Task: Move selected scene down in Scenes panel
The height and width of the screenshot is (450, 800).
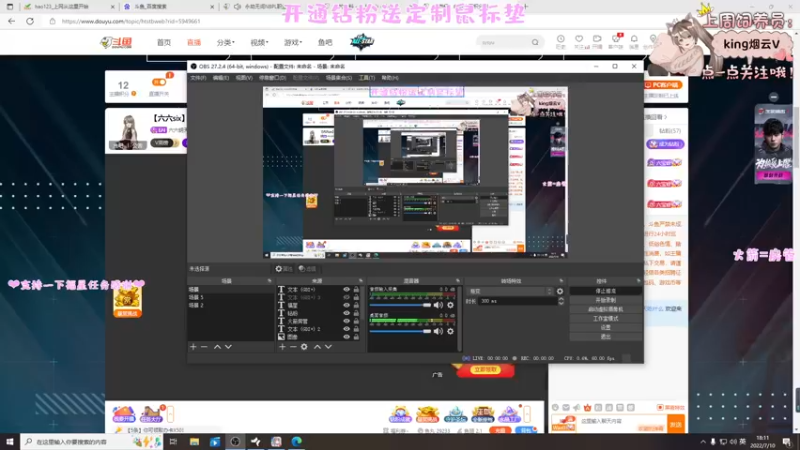Action: (x=229, y=347)
